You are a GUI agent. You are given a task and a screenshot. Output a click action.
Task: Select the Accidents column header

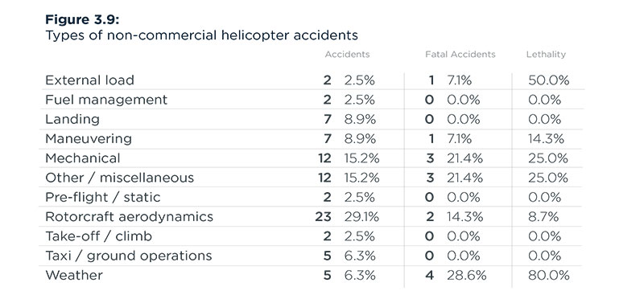coord(347,55)
